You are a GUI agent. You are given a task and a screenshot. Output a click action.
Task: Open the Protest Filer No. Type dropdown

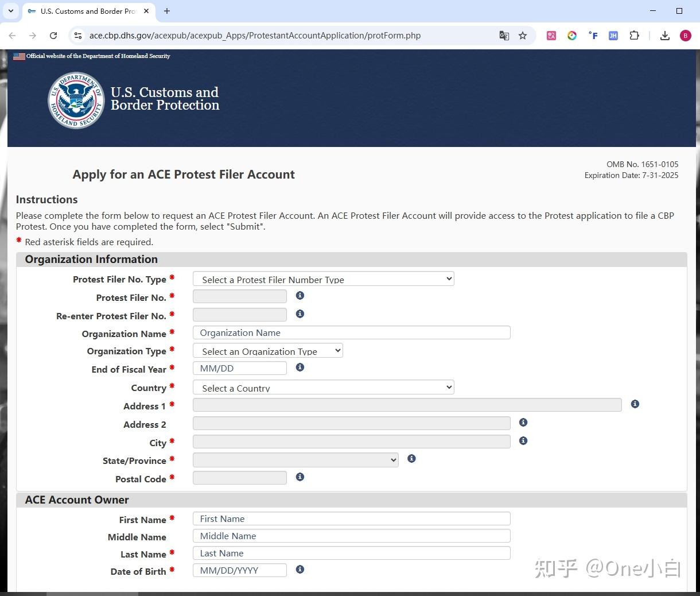pos(324,279)
